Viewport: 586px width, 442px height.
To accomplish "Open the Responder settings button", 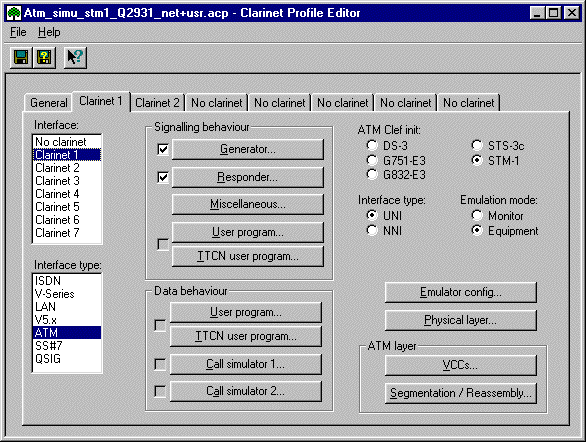I will click(x=248, y=177).
